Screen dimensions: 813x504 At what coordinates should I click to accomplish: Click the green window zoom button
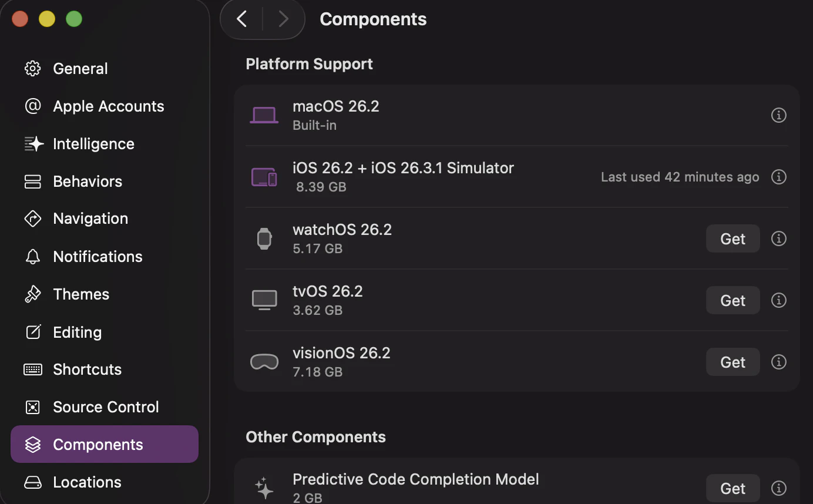74,19
